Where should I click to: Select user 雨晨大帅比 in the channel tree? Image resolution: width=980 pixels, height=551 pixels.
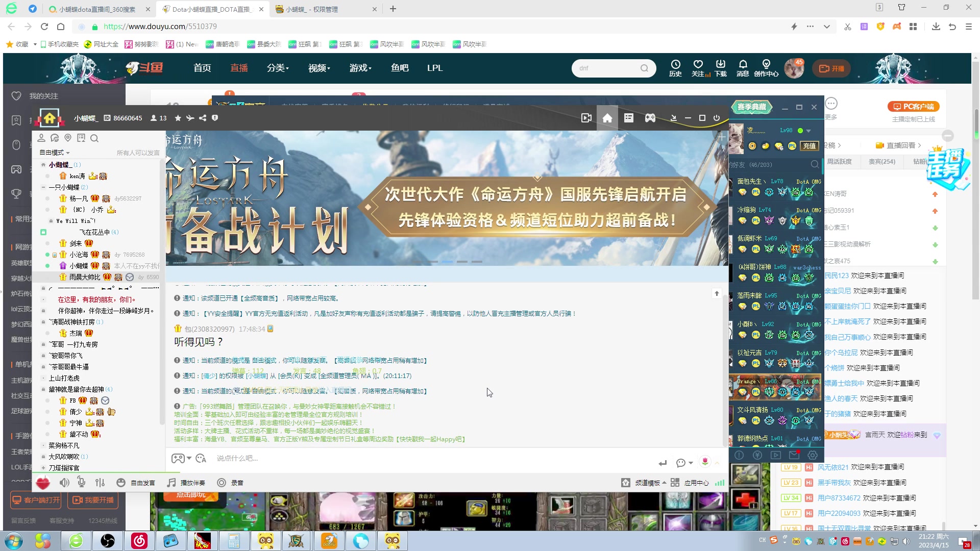tap(84, 277)
